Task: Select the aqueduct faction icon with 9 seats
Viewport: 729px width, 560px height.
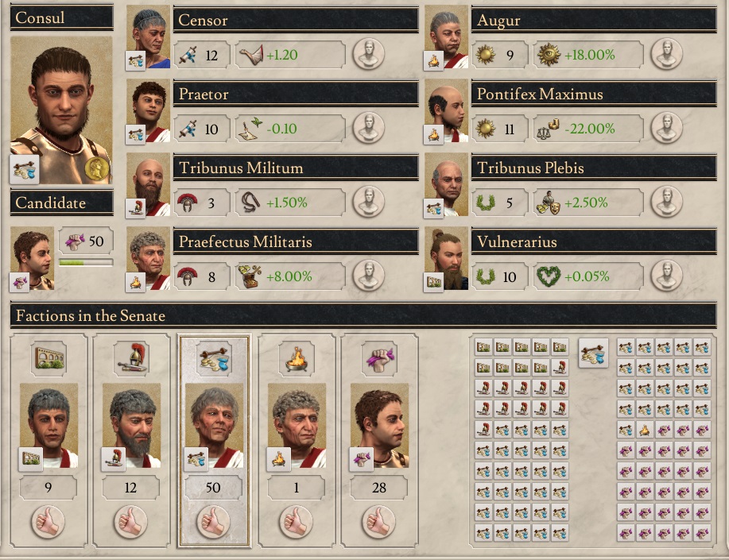Action: pos(48,358)
